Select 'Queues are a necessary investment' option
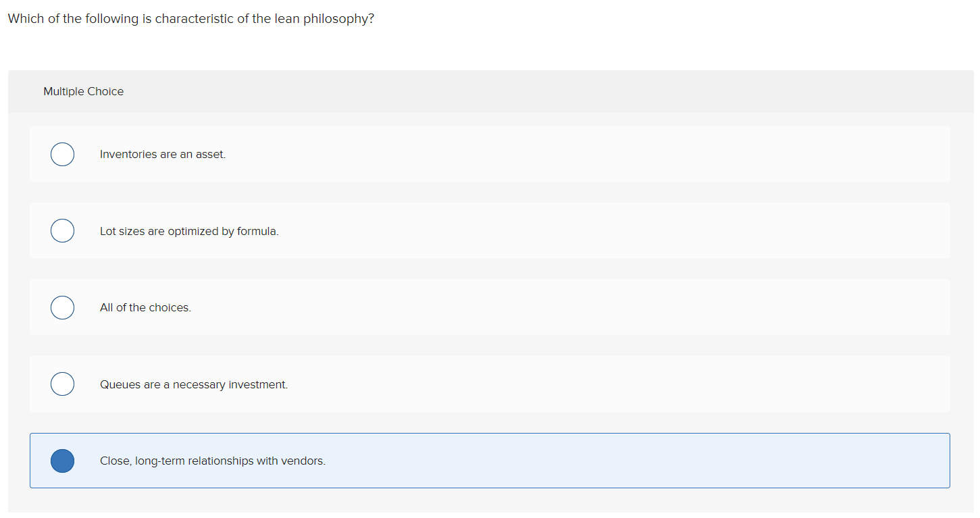Image resolution: width=980 pixels, height=518 pixels. [62, 384]
